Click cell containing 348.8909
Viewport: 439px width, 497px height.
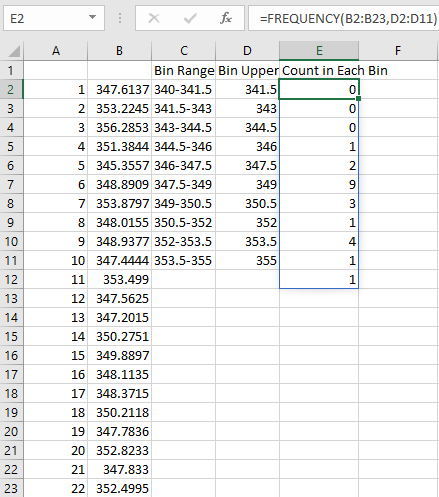[x=120, y=184]
